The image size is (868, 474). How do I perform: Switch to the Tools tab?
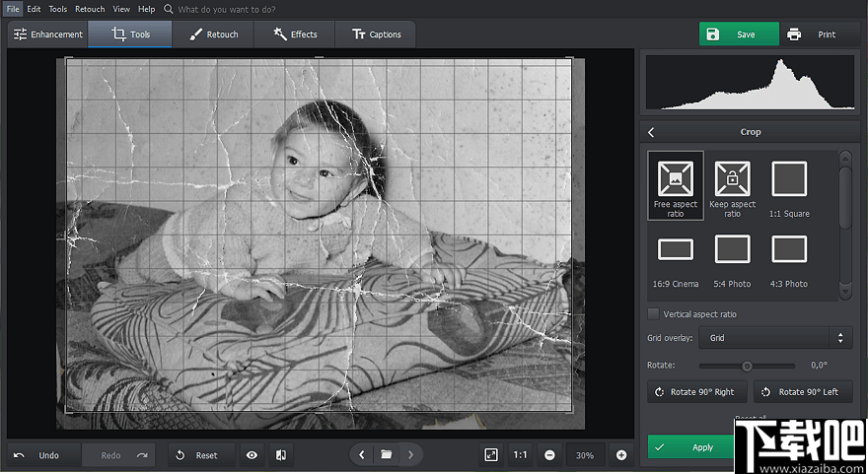pos(130,34)
